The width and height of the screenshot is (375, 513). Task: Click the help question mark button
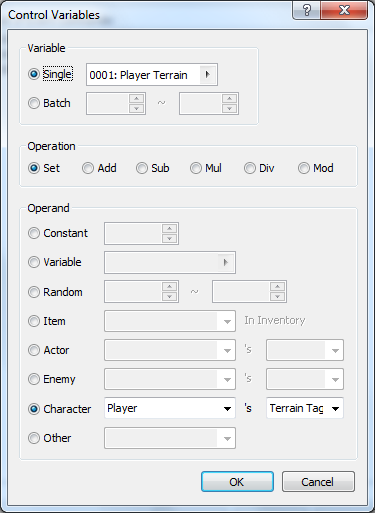point(306,10)
